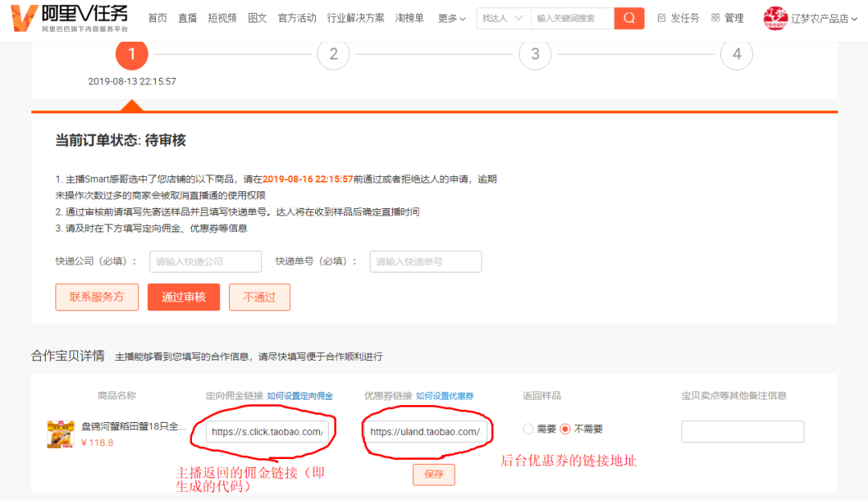Click the 发任务 edit icon
Screen dimensions: 868x500
point(661,18)
